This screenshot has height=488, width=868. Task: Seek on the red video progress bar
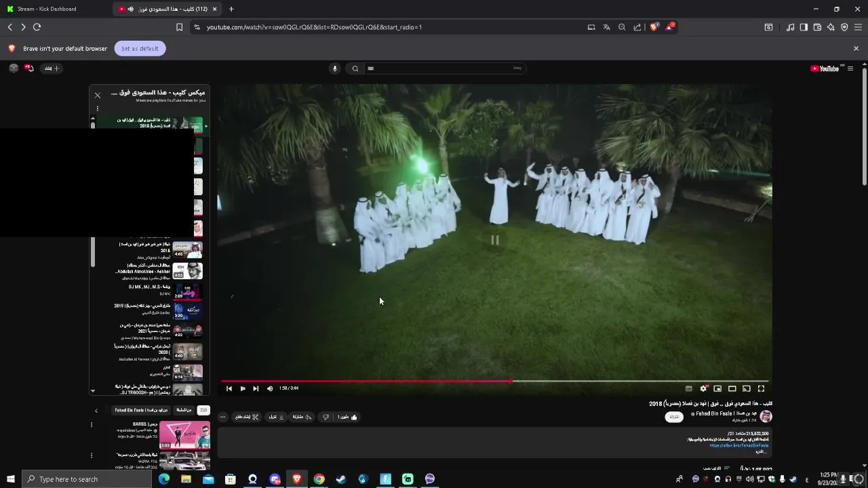(495, 381)
